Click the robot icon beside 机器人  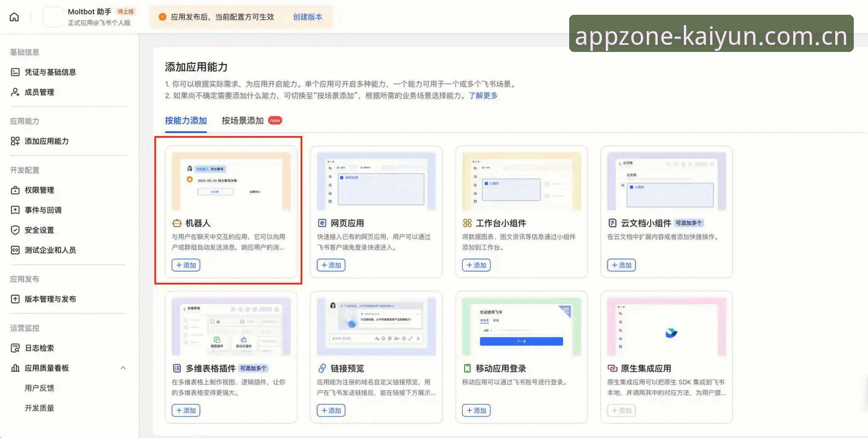(x=176, y=223)
